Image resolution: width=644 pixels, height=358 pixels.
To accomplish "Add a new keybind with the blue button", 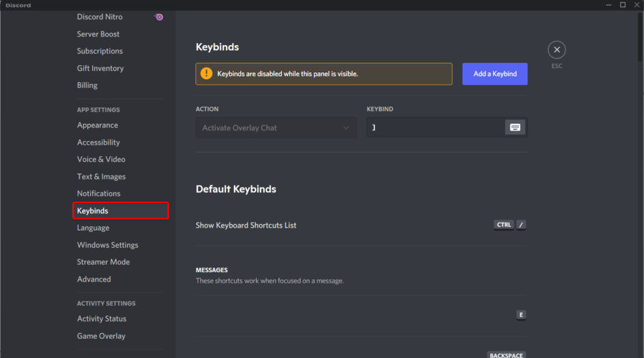I will [494, 74].
